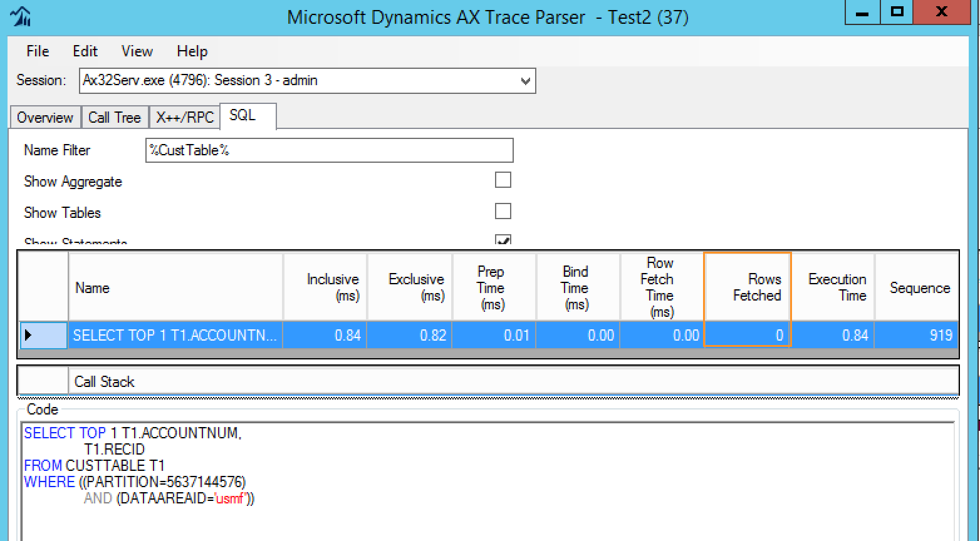980x541 pixels.
Task: Click the Trace Parser app icon in title bar
Action: (x=21, y=17)
